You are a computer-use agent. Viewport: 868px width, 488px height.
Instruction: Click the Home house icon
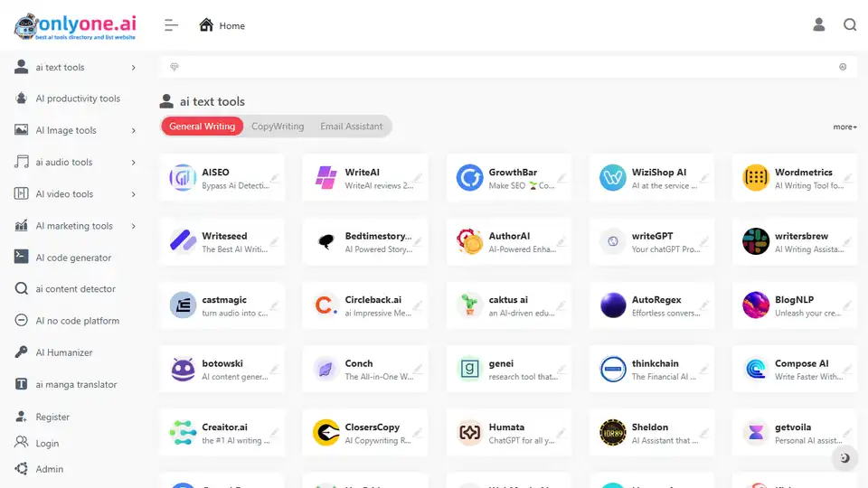coord(206,25)
